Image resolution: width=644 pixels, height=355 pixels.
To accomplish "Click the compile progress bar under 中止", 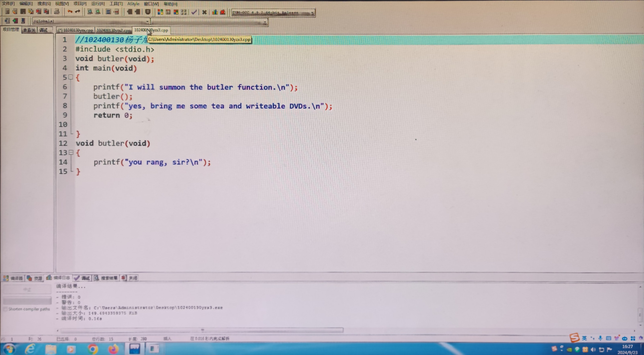I will (x=27, y=300).
